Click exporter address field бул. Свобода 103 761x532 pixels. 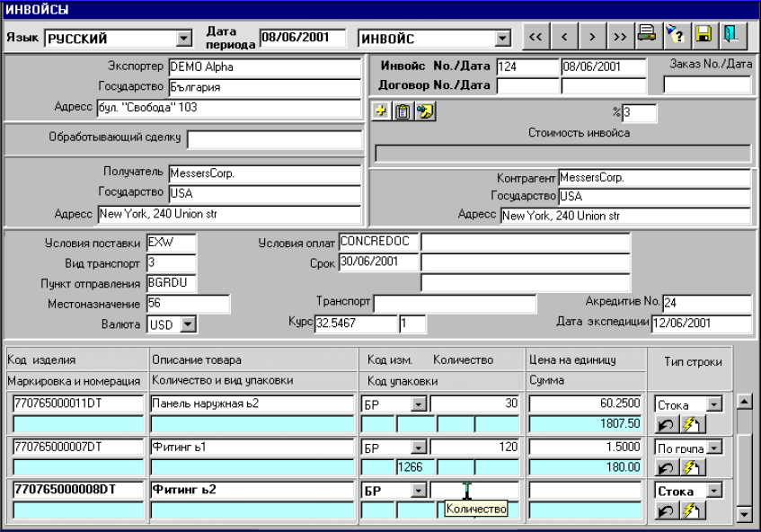228,107
